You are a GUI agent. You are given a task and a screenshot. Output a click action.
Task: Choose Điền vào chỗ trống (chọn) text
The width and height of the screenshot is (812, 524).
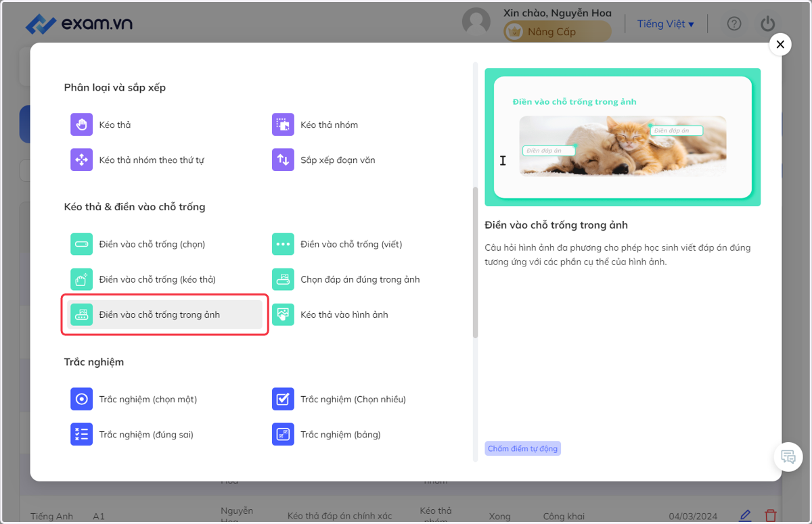click(152, 244)
